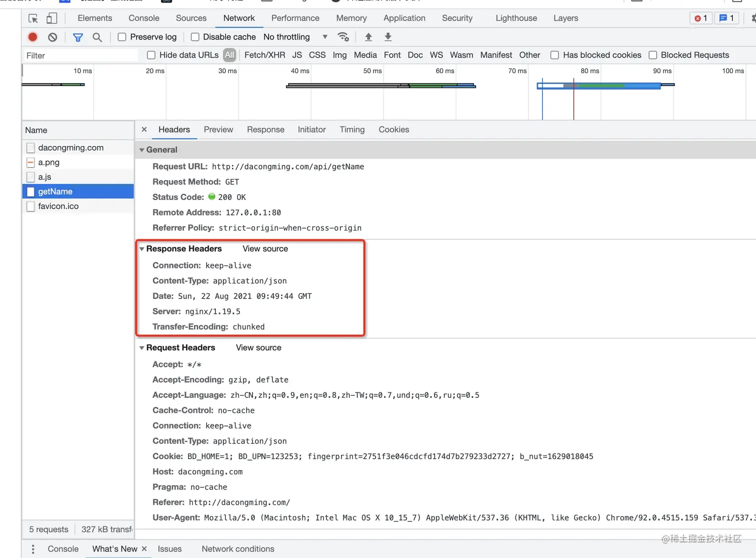This screenshot has width=756, height=558.
Task: Tick the Blocked Requests checkbox
Action: (x=652, y=55)
